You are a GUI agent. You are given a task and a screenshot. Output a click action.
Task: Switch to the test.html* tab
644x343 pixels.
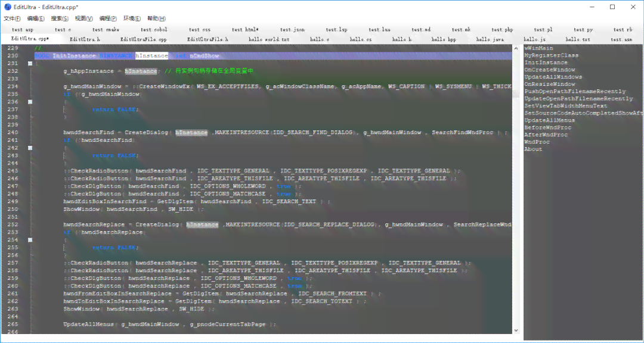(245, 30)
